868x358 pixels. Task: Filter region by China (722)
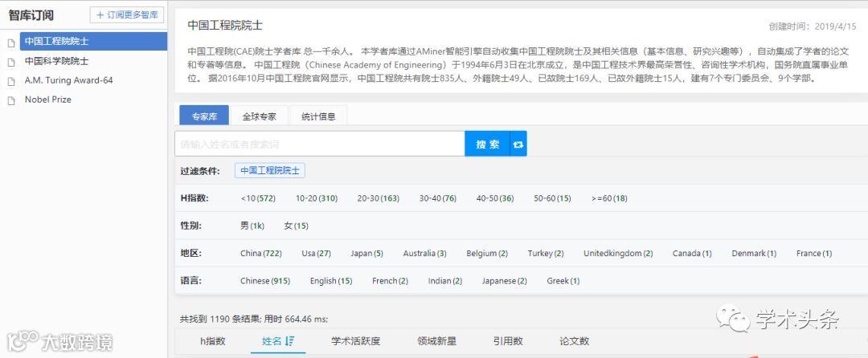pos(260,254)
